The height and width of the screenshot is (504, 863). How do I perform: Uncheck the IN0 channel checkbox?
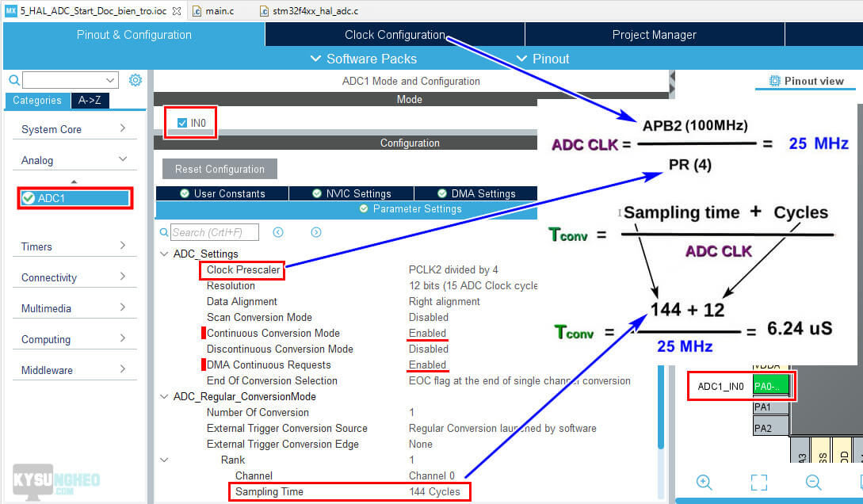[x=182, y=123]
